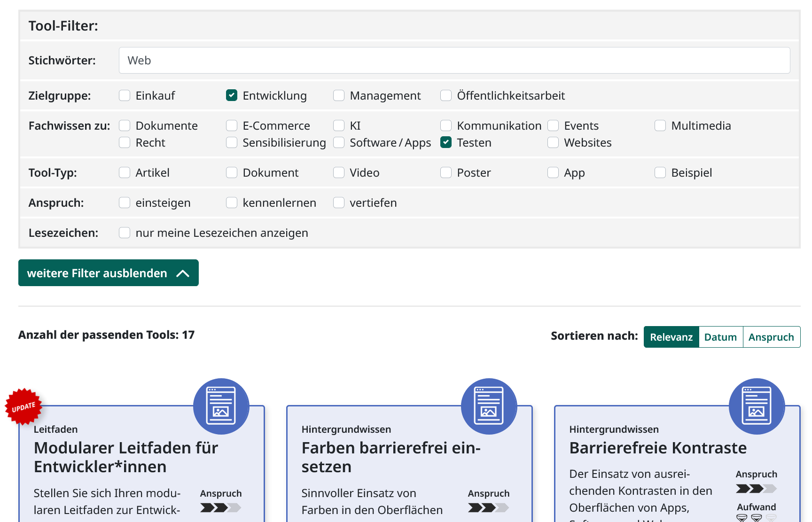812x522 pixels.
Task: Check the kennenlernen checkbox
Action: 232,203
